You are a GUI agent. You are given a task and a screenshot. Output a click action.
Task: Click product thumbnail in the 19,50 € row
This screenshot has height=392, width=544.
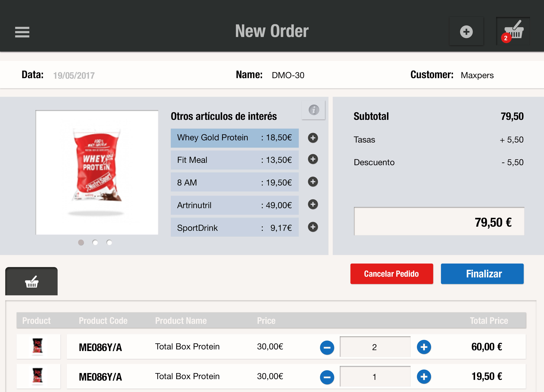point(38,376)
